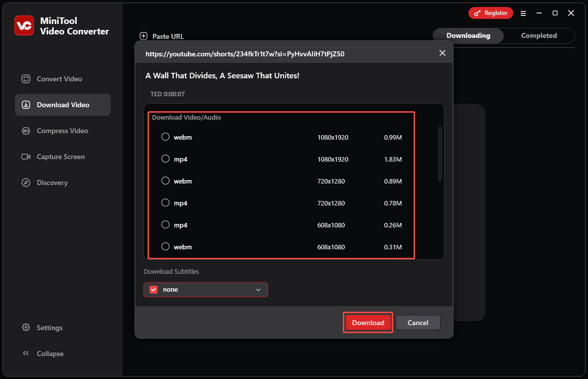Click the 'Download Video/Audio' heading
Image resolution: width=588 pixels, height=379 pixels.
[x=186, y=118]
